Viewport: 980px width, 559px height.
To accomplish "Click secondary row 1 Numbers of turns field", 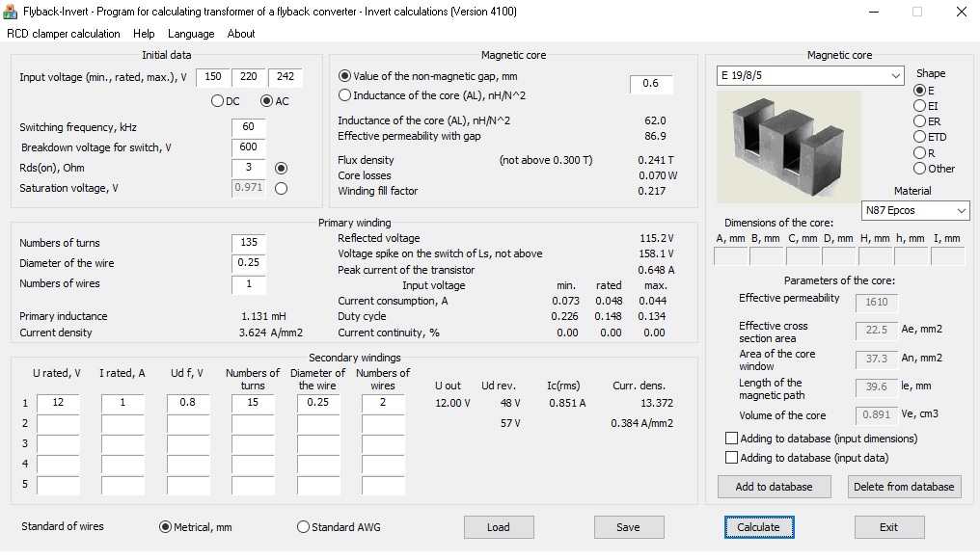I will 253,403.
